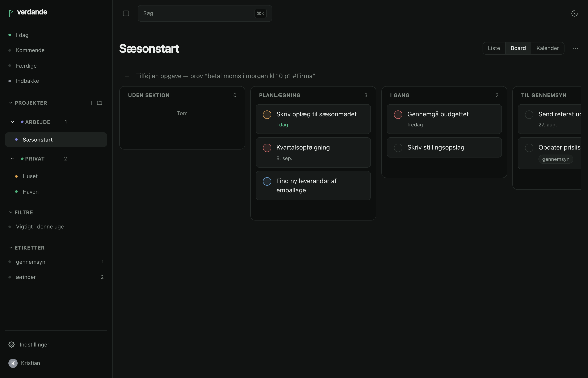Check the Send referat task circle
Image resolution: width=588 pixels, height=378 pixels.
click(x=529, y=115)
